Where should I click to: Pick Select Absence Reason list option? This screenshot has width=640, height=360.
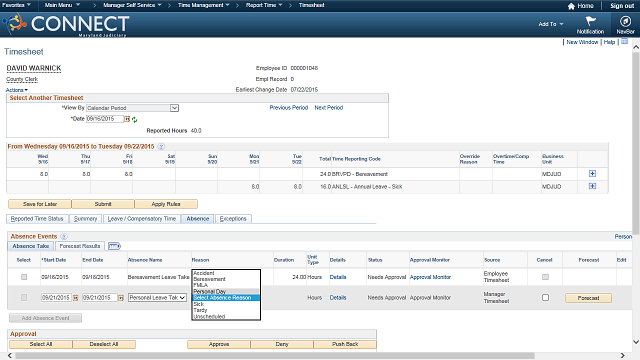coord(226,298)
